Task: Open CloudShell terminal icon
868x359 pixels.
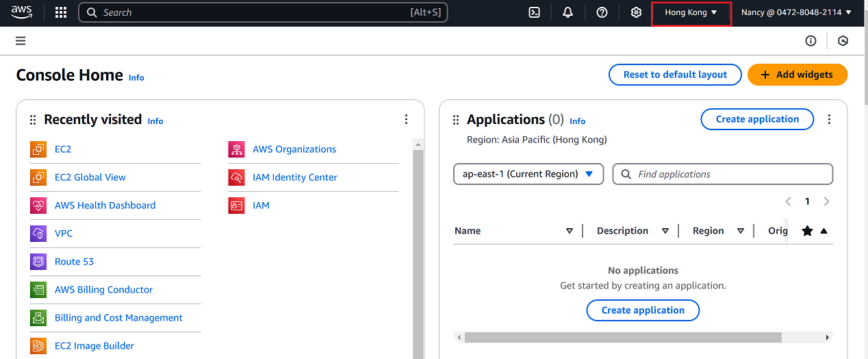Action: pyautogui.click(x=535, y=12)
